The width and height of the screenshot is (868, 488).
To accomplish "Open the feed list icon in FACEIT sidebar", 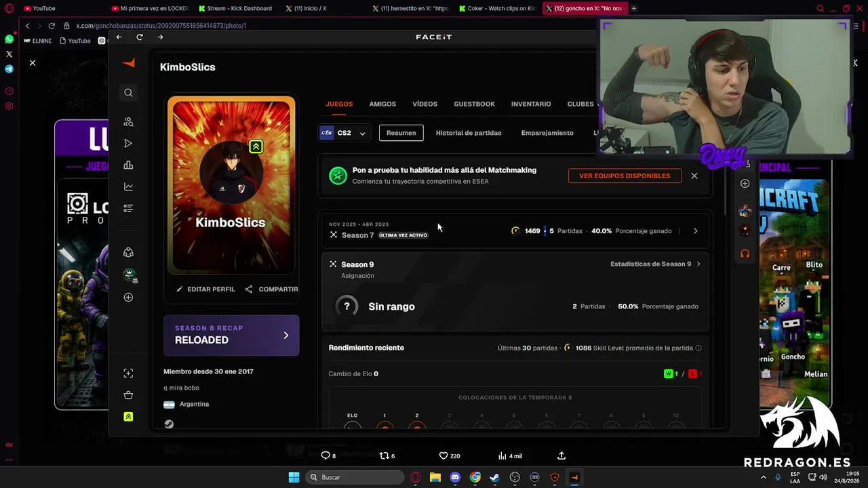I will [128, 209].
